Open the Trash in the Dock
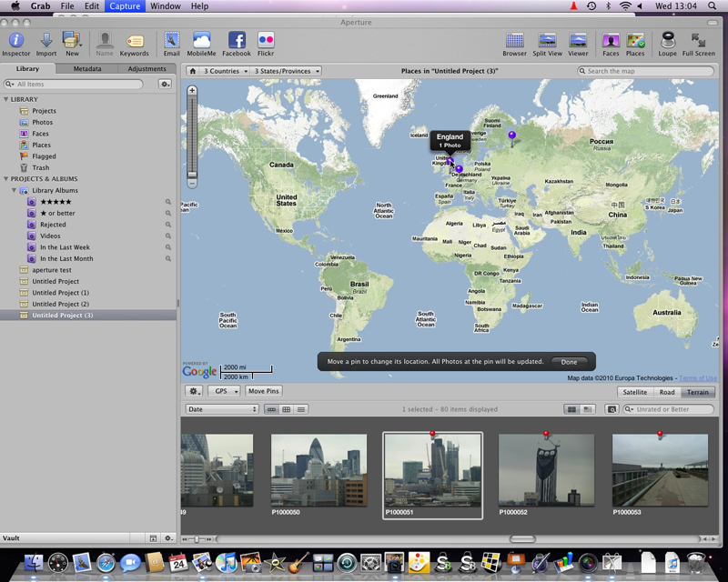Image resolution: width=728 pixels, height=582 pixels. tap(696, 564)
